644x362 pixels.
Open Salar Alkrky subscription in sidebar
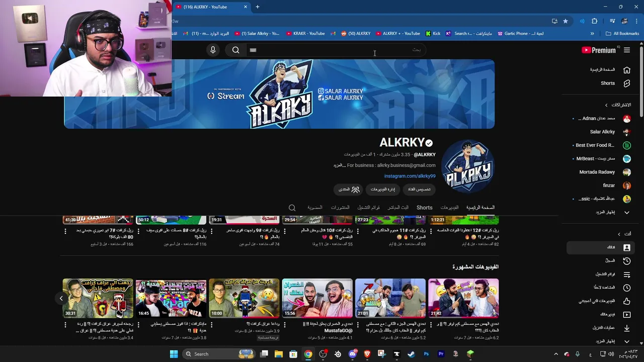(x=601, y=132)
